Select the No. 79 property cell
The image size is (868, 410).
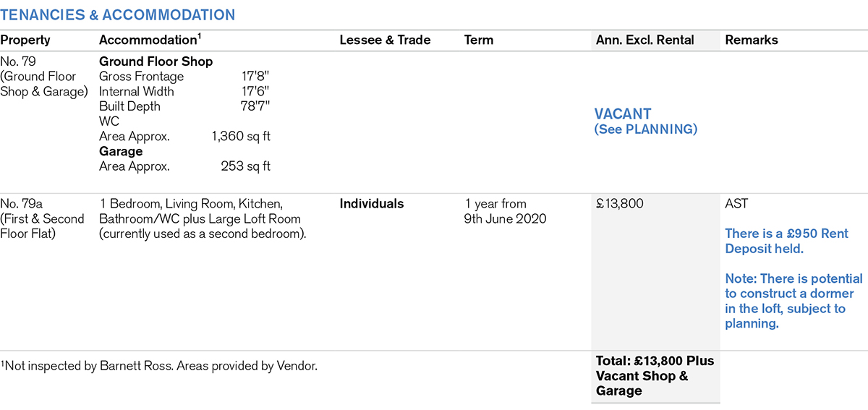(43, 77)
